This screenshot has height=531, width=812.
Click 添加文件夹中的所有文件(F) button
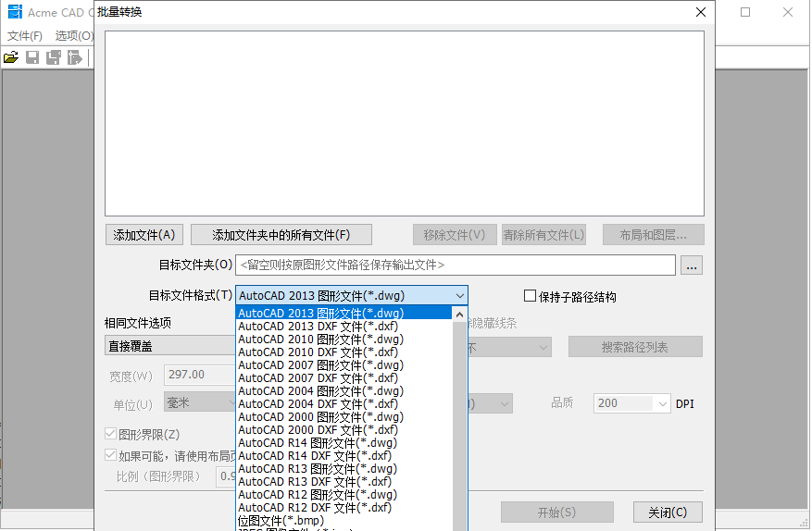[x=281, y=235]
